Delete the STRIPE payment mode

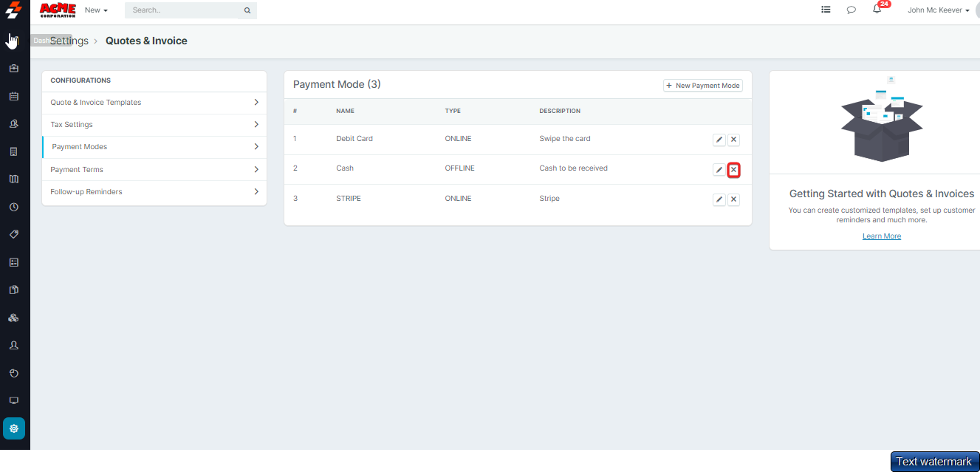(x=733, y=199)
